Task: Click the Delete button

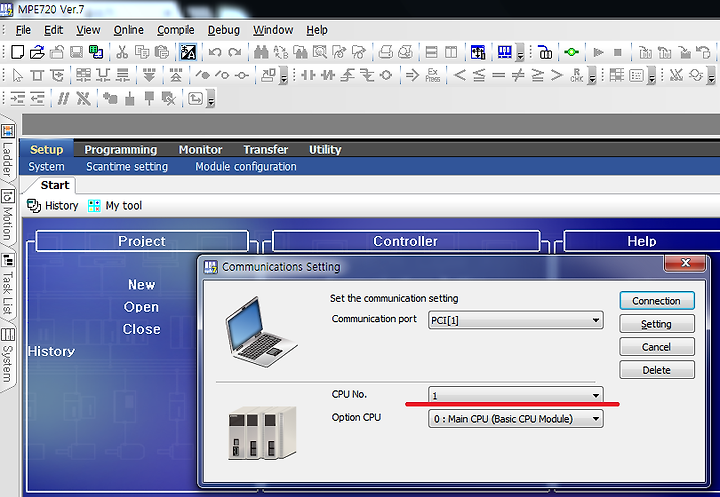Action: point(657,370)
